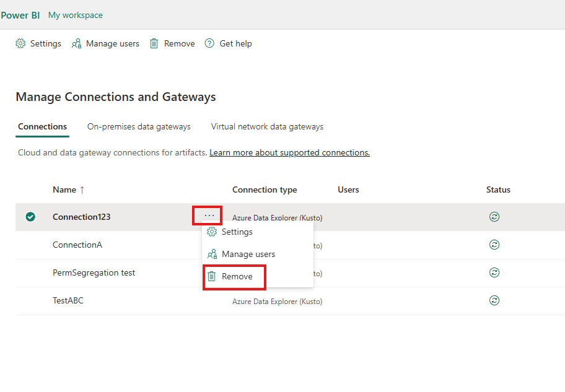Open Manage users in the top toolbar
Viewport: 565px width, 392px height.
(105, 43)
